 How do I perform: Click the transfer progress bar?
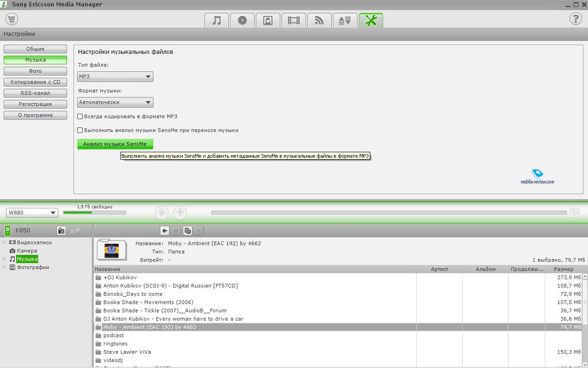[x=389, y=213]
